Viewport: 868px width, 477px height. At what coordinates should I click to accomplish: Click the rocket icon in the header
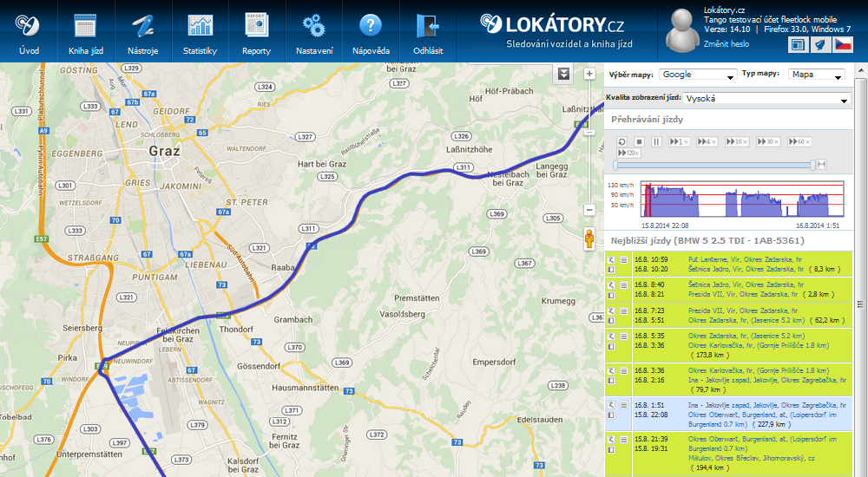tap(820, 45)
